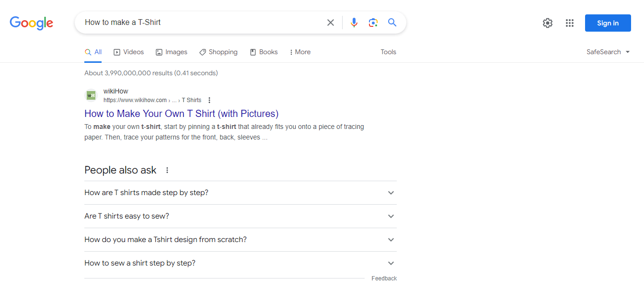Activate voice search with the microphone icon
Viewport: 644px width, 290px height.
(354, 22)
